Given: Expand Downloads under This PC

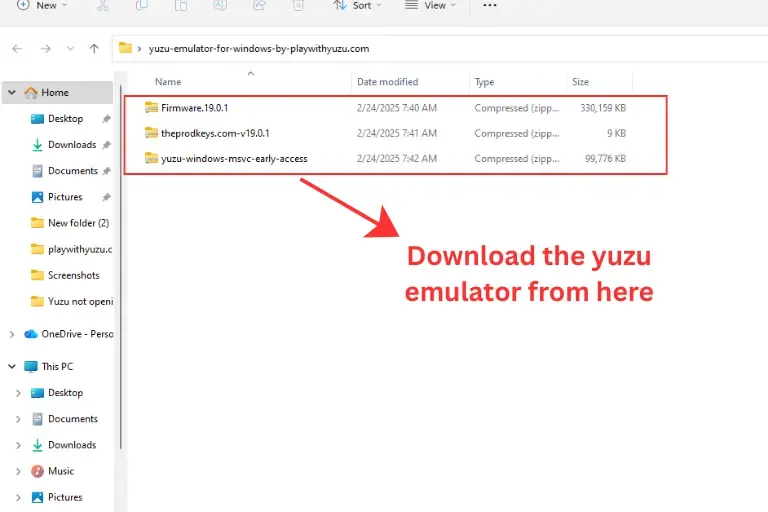Looking at the screenshot, I should (19, 445).
